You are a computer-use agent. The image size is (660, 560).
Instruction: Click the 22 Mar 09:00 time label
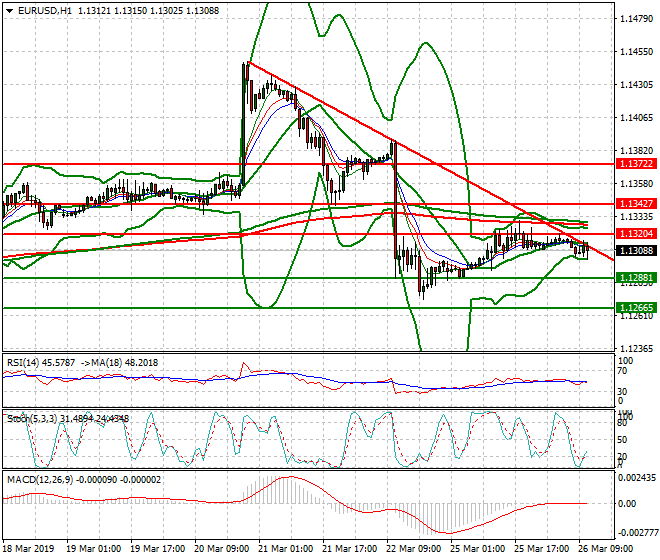tap(414, 549)
